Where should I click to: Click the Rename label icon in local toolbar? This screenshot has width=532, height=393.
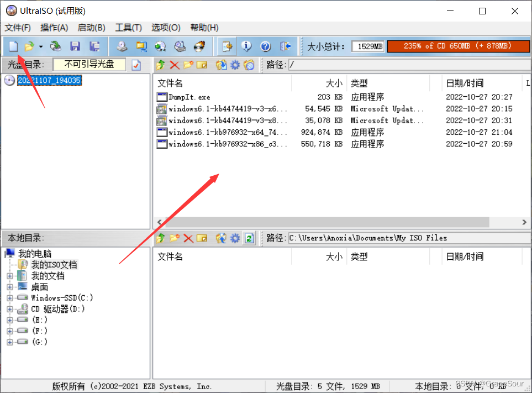(202, 238)
